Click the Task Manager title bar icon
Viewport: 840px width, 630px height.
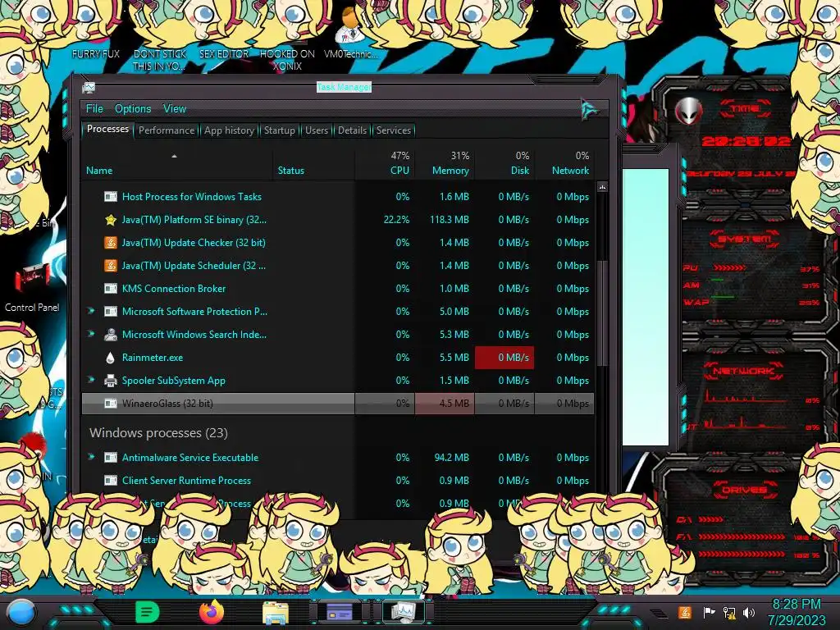point(89,87)
